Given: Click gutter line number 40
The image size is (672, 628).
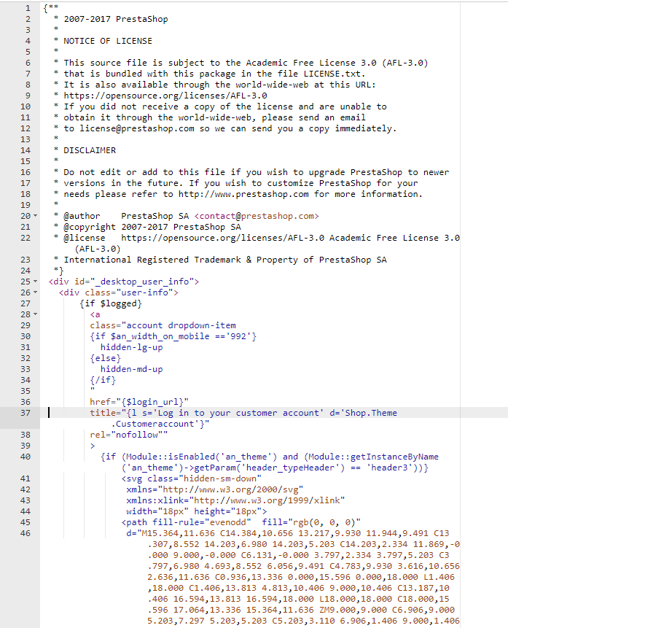Looking at the screenshot, I should tap(26, 457).
